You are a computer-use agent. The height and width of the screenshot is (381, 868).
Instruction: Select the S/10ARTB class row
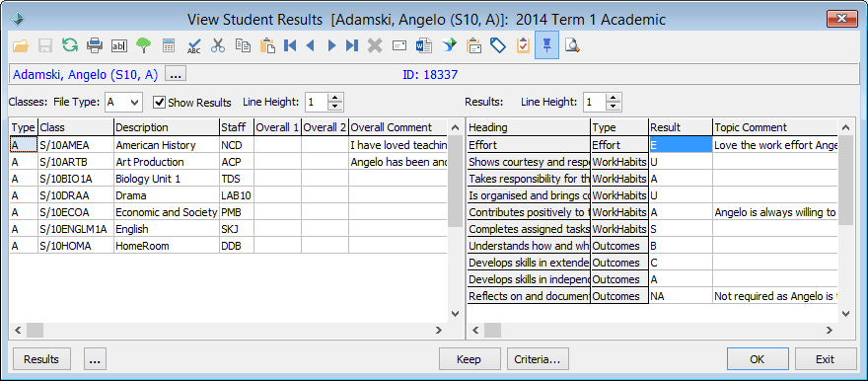[x=228, y=162]
